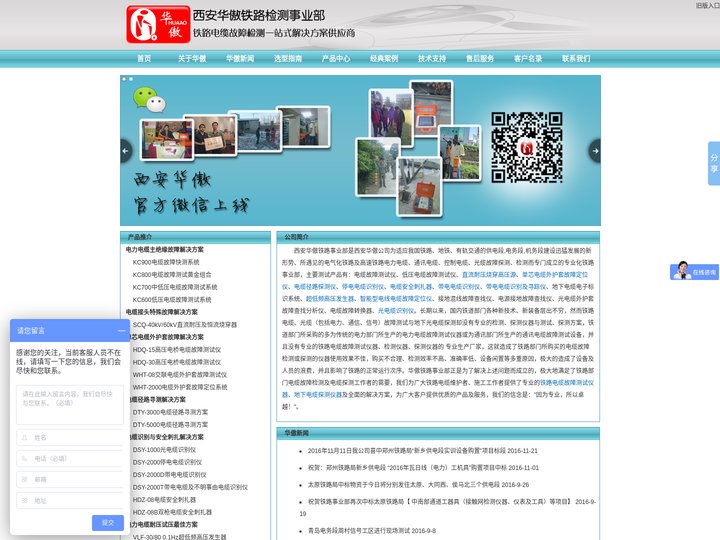Go to previous banner slide arrow
Viewport: 720px width, 540px height.
pyautogui.click(x=126, y=151)
